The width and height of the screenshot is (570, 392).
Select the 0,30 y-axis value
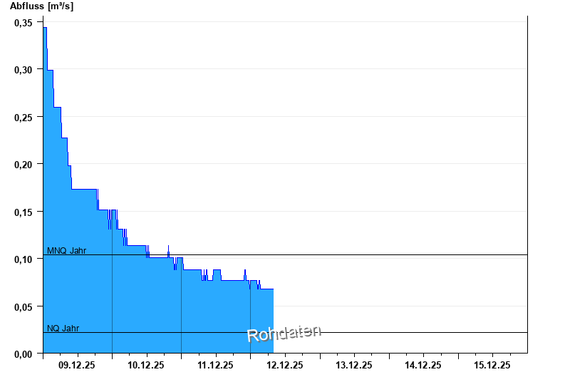[x=24, y=70]
